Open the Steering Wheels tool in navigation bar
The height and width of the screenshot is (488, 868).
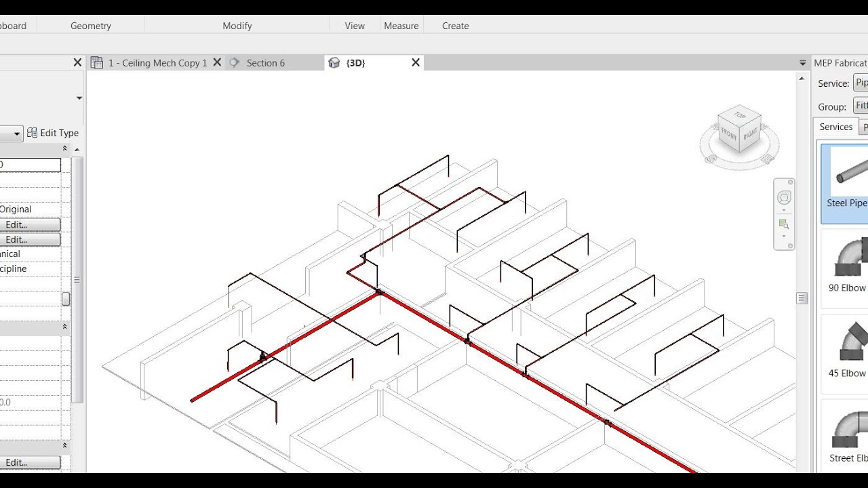(x=784, y=198)
